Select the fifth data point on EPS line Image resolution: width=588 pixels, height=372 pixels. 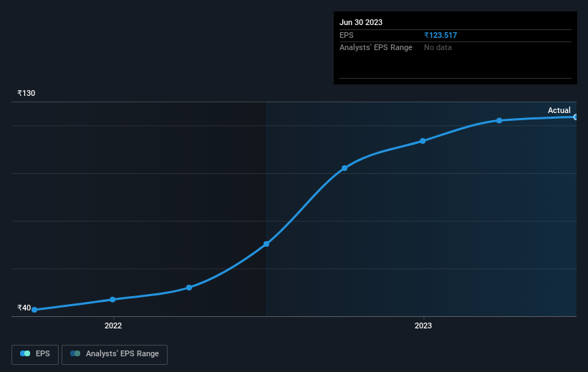pos(344,168)
